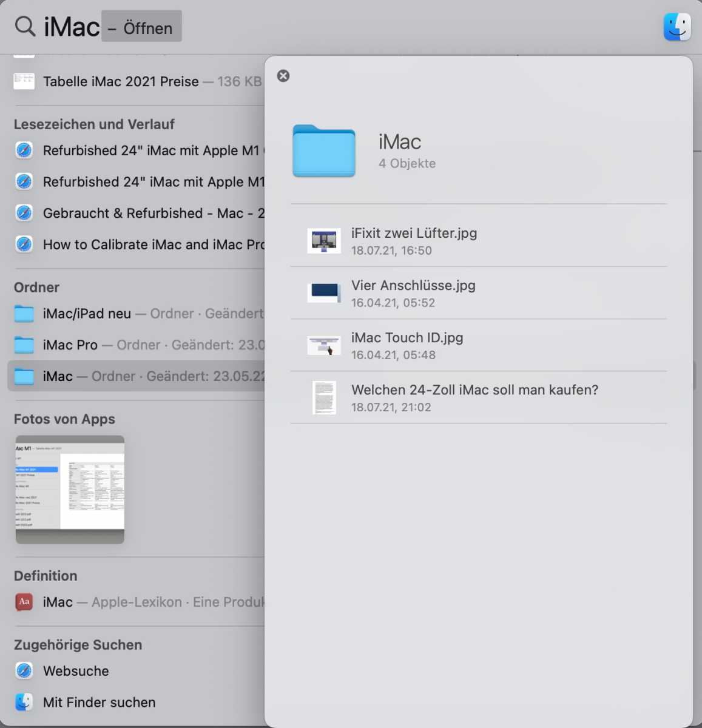Select first Refurbished 24" iMac mit Apple M1 result
702x728 pixels.
pos(136,150)
